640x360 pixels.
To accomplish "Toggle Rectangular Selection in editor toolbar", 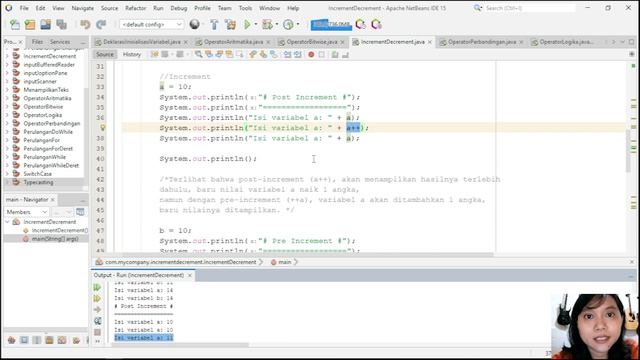I will 239,54.
